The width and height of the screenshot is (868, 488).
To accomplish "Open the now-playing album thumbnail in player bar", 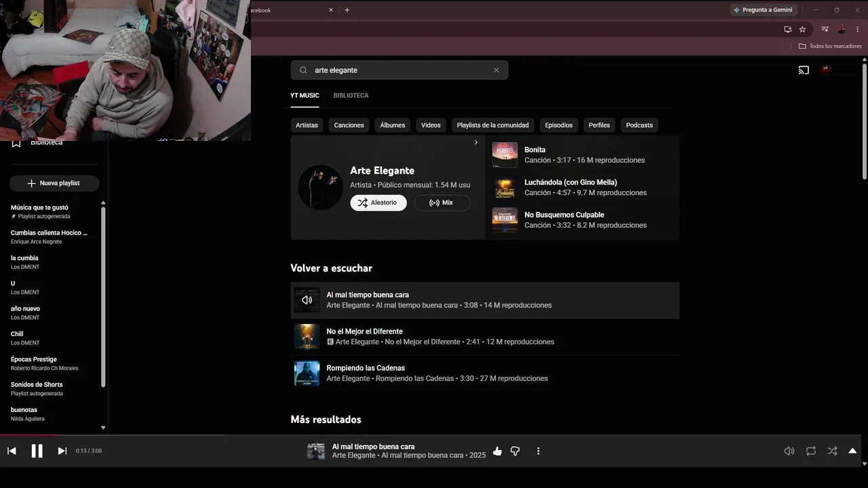I will [x=316, y=451].
